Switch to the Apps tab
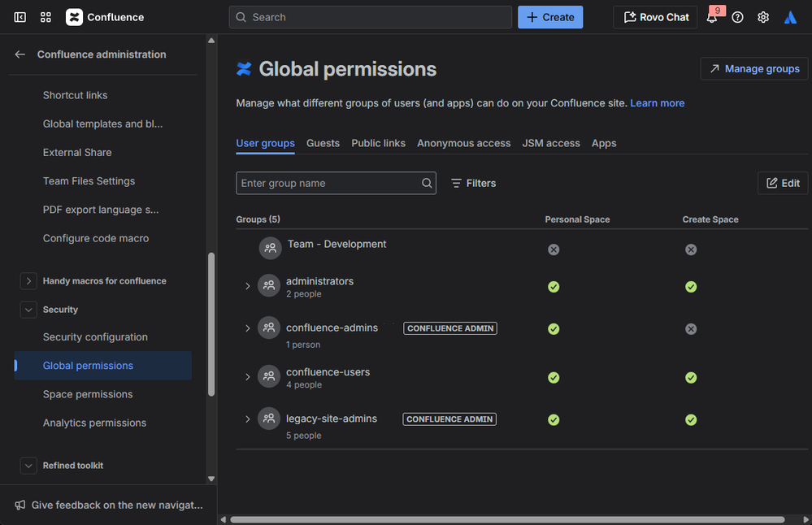The height and width of the screenshot is (525, 812). point(605,143)
